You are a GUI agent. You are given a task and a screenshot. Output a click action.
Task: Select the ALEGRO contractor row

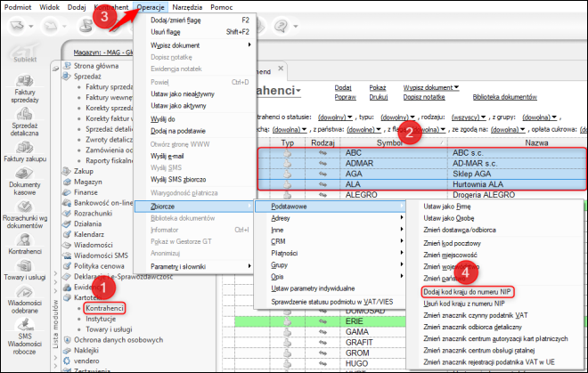[422, 195]
